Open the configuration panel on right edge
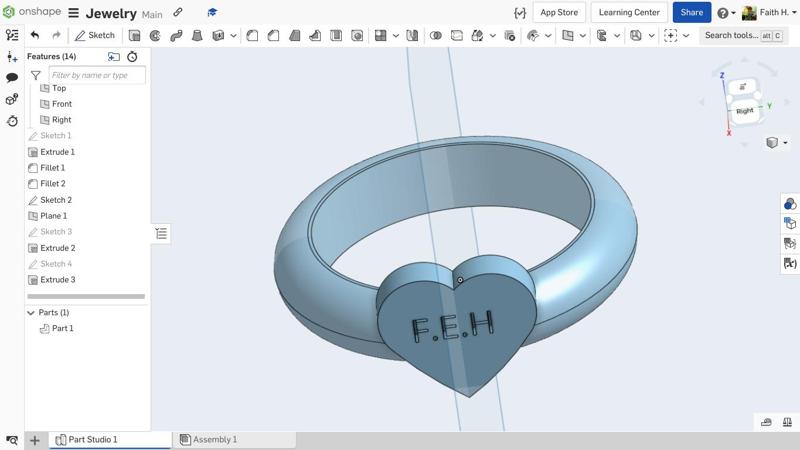Image resolution: width=800 pixels, height=450 pixels. pyautogui.click(x=790, y=223)
